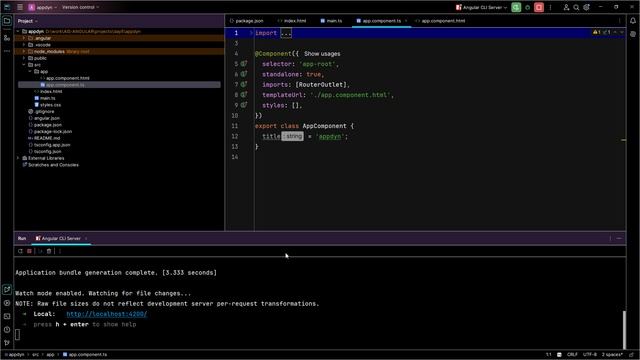This screenshot has height=360, width=640.
Task: Open Project view selector dropdown
Action: 28,21
